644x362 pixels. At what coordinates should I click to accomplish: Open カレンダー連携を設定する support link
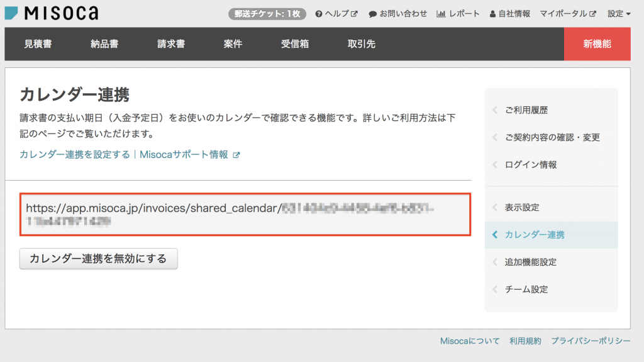pos(130,155)
